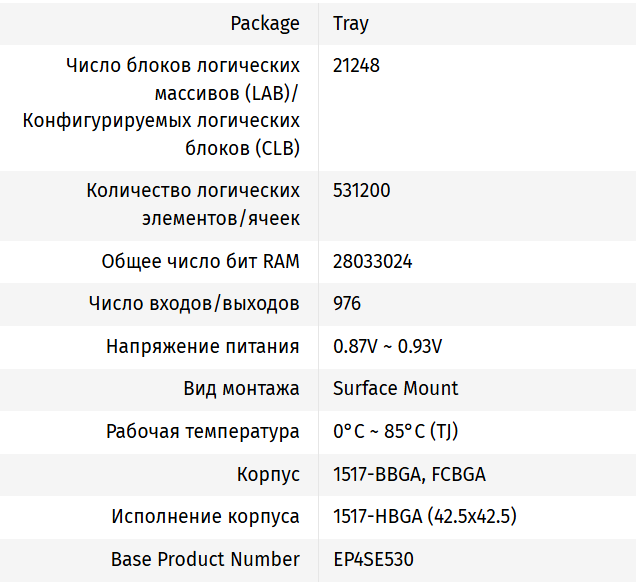The width and height of the screenshot is (636, 584).
Task: Select the base product number EP4SE530
Action: click(x=373, y=559)
